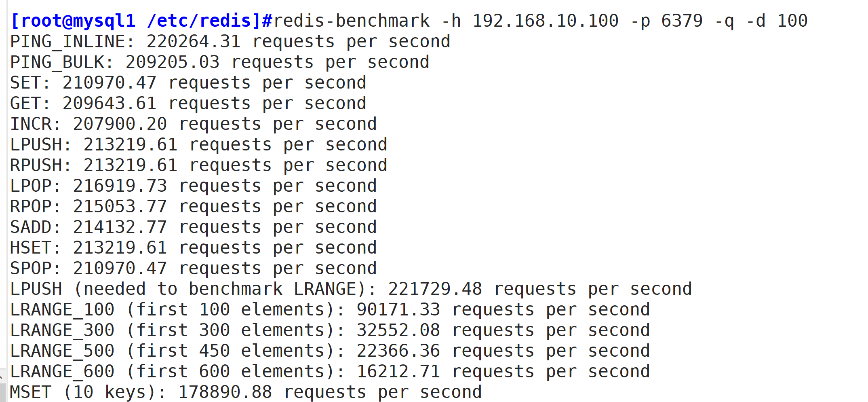Click the LRANGE_500 result line
This screenshot has height=402, width=868.
(330, 351)
